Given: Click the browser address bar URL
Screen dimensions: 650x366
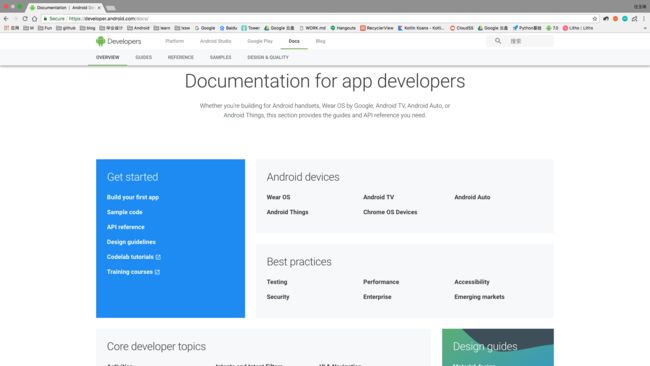Looking at the screenshot, I should tap(109, 19).
